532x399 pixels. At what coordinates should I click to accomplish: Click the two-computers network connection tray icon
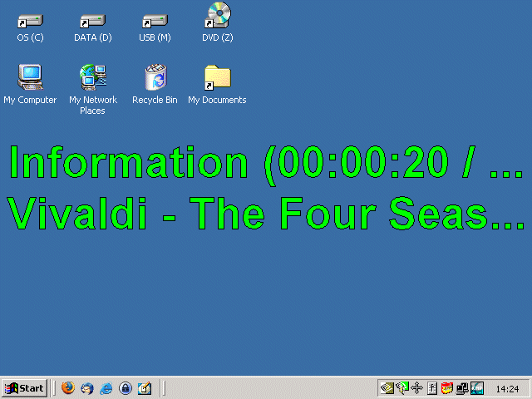(462, 388)
